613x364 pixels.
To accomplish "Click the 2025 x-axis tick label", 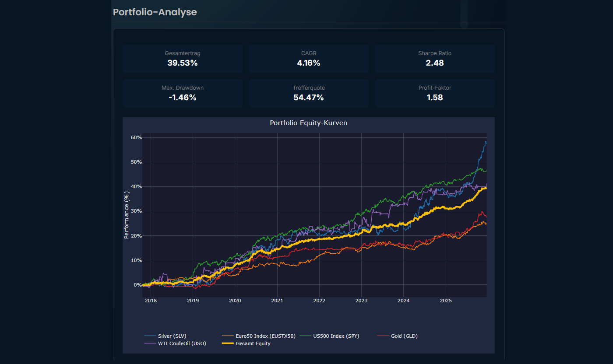I will point(445,301).
